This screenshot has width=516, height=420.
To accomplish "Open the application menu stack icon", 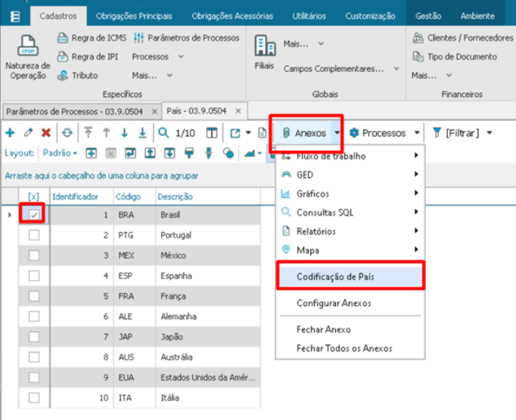I will coord(15,16).
